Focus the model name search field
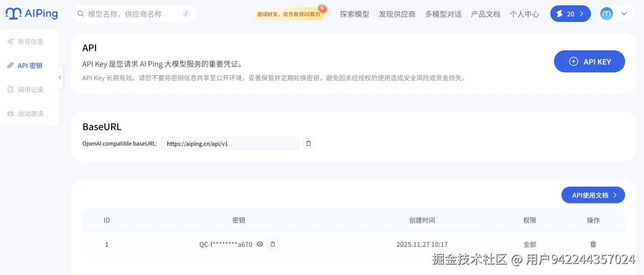 [x=133, y=14]
